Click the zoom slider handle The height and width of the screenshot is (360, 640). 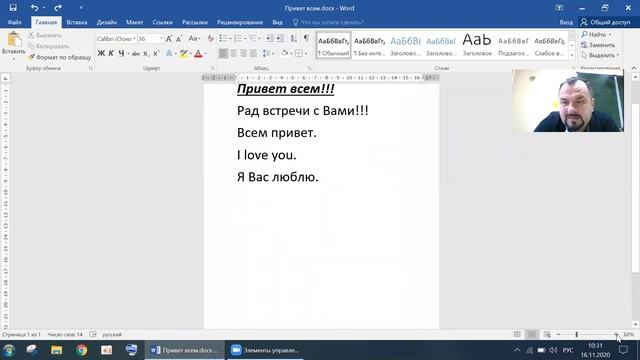(576, 335)
